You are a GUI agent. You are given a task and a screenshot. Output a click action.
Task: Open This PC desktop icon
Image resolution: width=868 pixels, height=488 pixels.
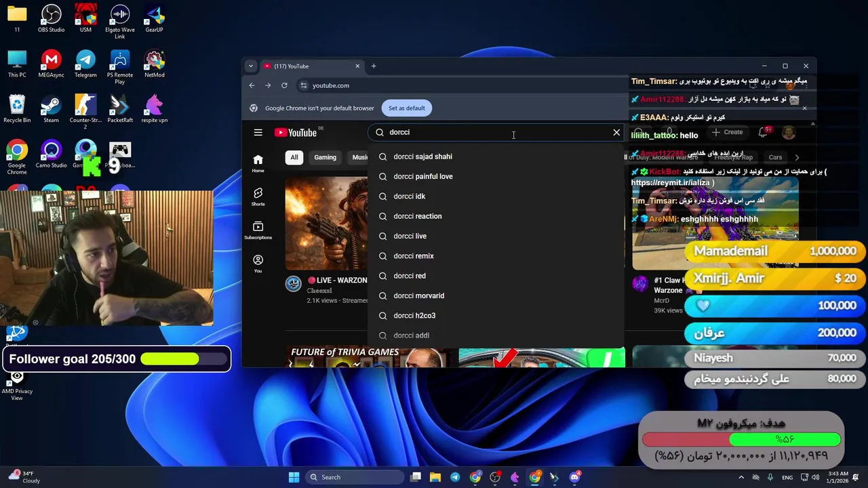tap(17, 64)
